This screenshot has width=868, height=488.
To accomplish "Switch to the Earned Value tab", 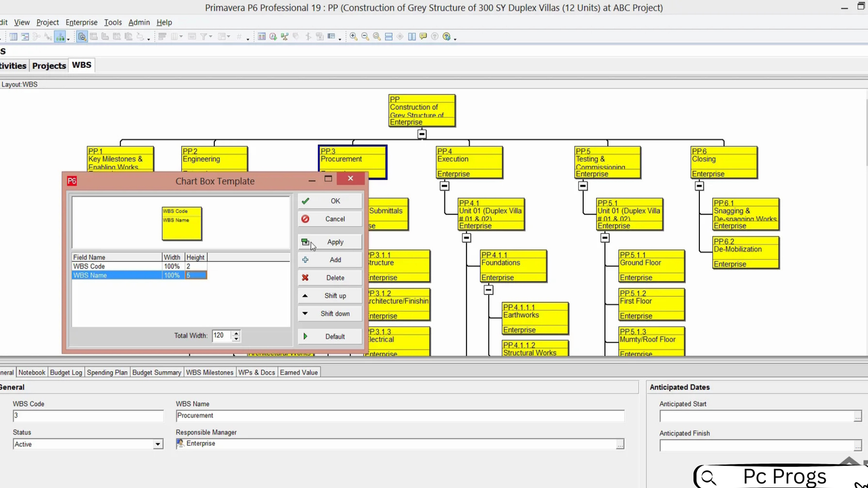I will [299, 373].
